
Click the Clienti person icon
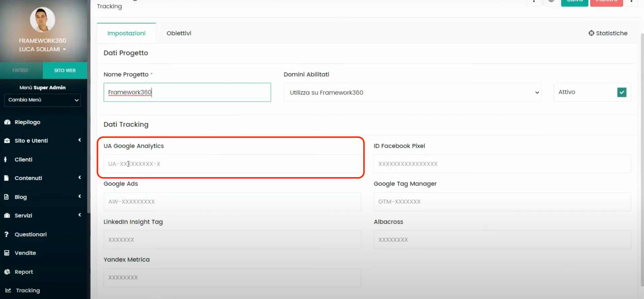[x=6, y=160]
